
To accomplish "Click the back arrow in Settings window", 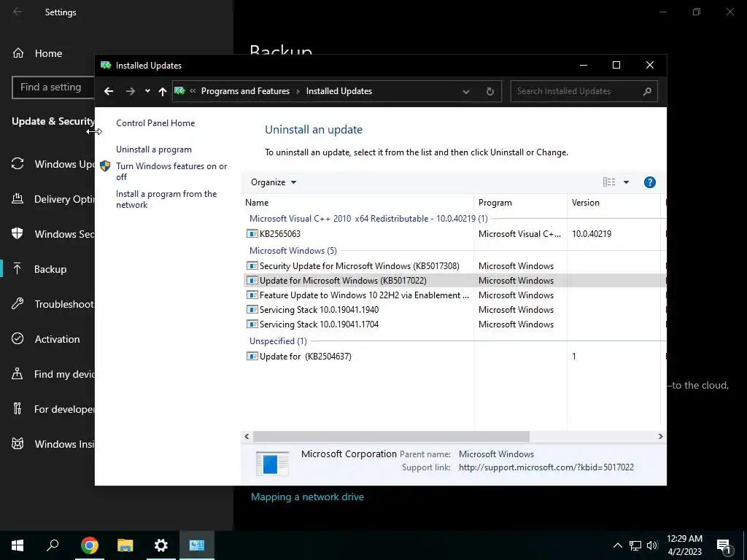I will click(18, 12).
